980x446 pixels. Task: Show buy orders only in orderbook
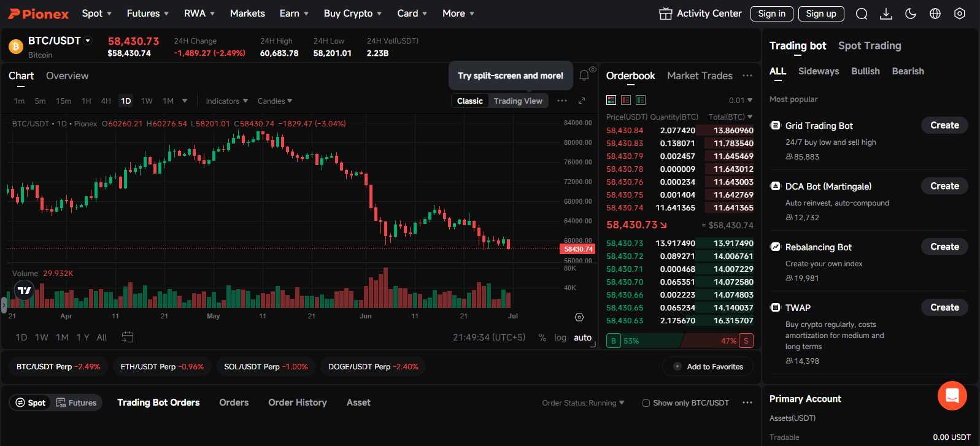(641, 100)
